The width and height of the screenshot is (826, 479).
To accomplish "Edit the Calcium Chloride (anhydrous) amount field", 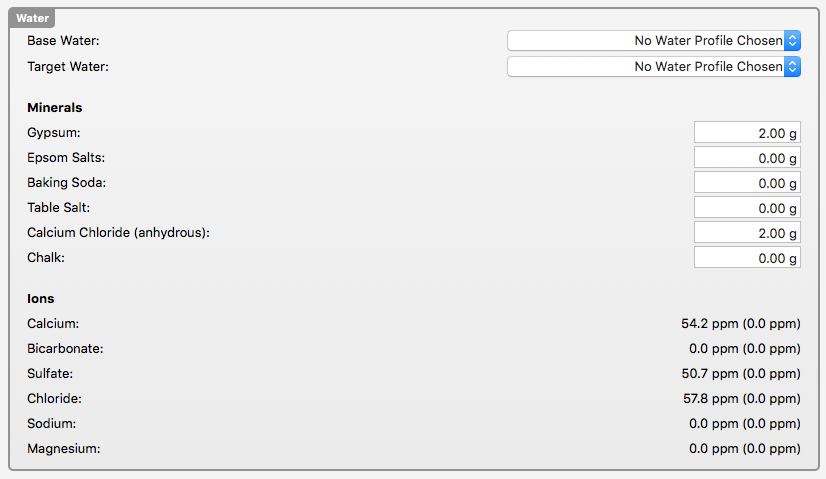I will click(x=747, y=233).
